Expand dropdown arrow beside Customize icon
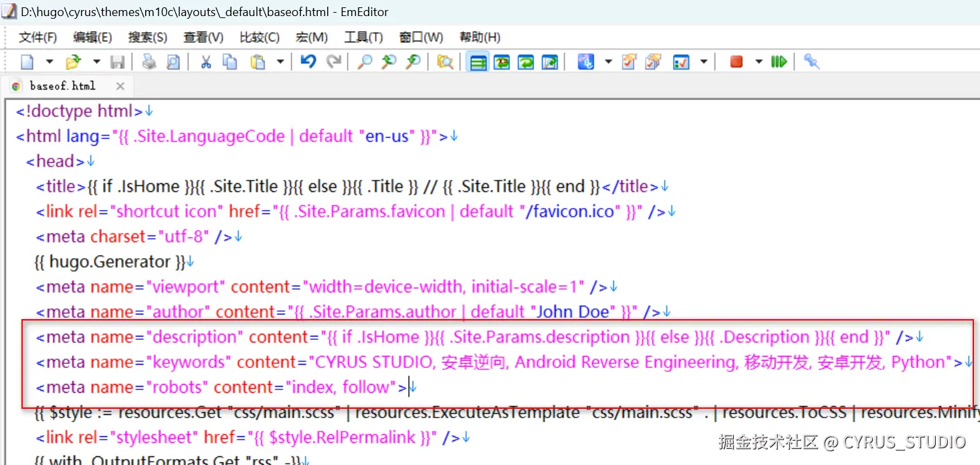Screen dimensions: 980x465 pyautogui.click(x=704, y=62)
